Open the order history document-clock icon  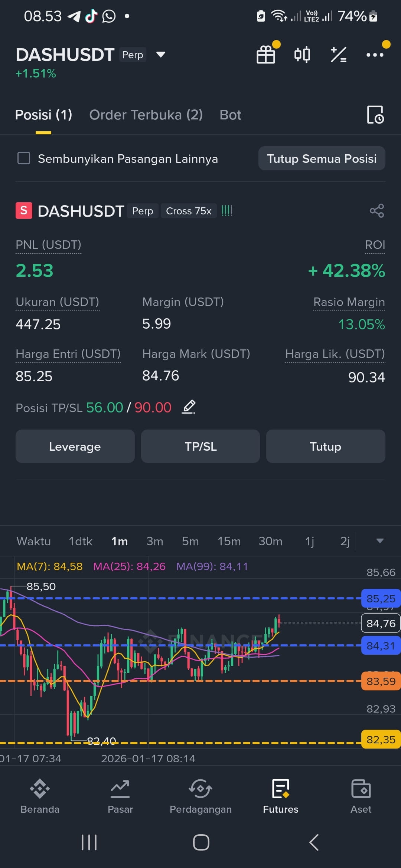click(x=375, y=115)
